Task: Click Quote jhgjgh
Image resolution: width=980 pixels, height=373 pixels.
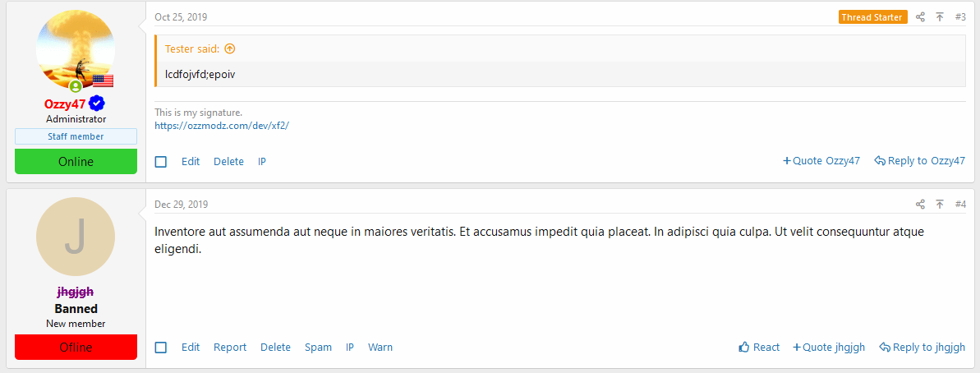Action: tap(829, 348)
